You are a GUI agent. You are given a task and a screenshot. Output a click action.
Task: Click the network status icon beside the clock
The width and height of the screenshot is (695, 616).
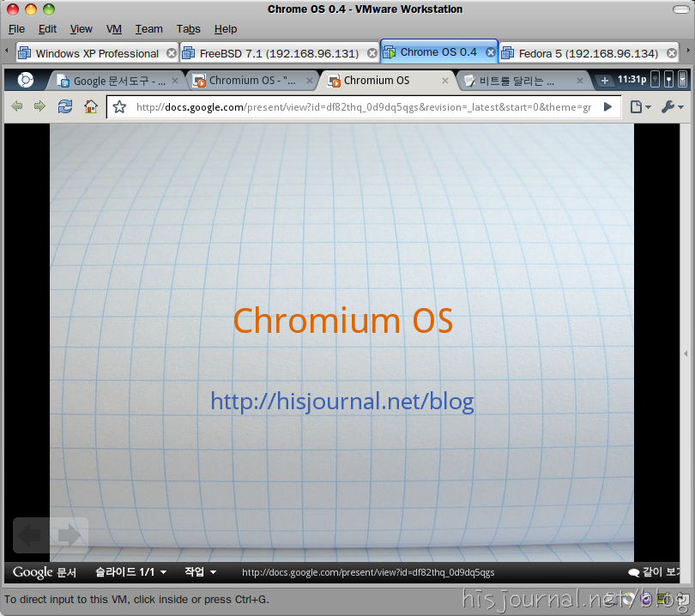click(x=669, y=79)
